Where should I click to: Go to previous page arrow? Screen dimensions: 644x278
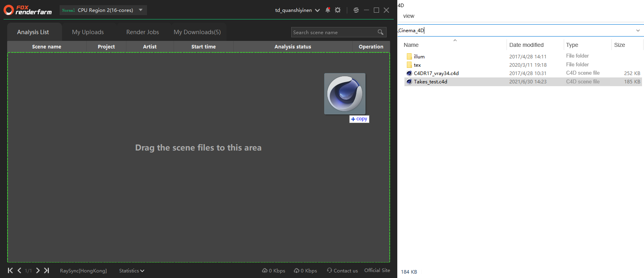tap(19, 270)
